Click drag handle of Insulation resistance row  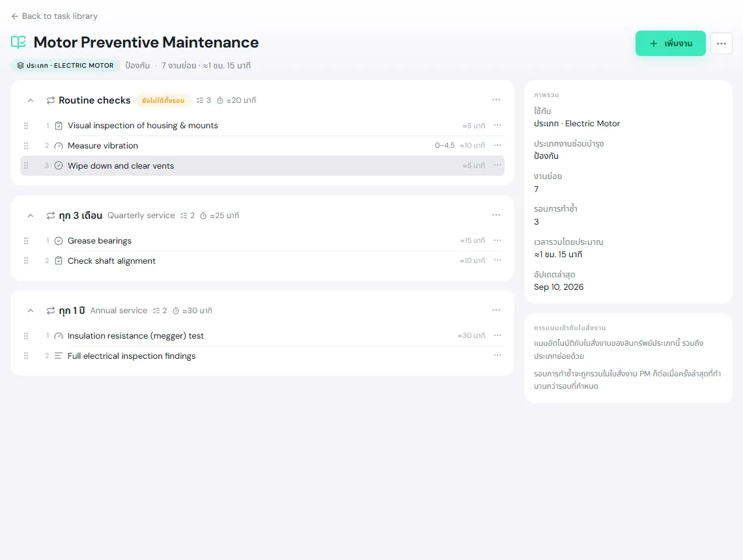click(26, 335)
